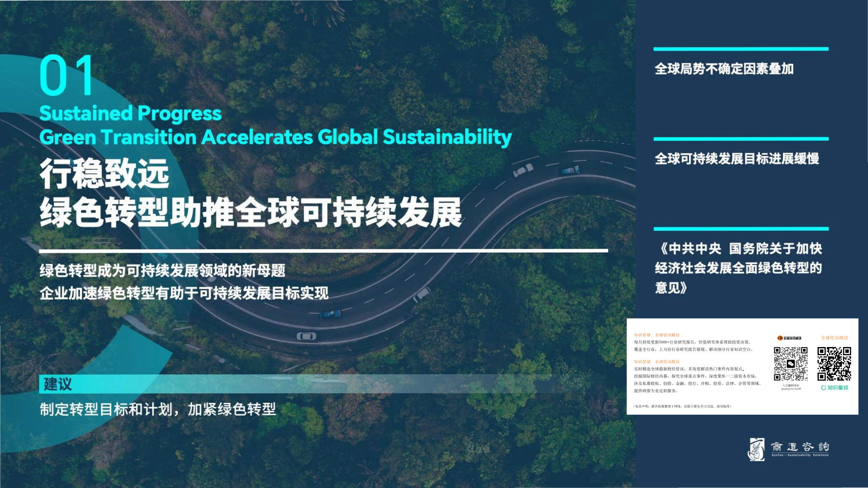Click the orange 全球资讯精读 label above right QR

834,337
